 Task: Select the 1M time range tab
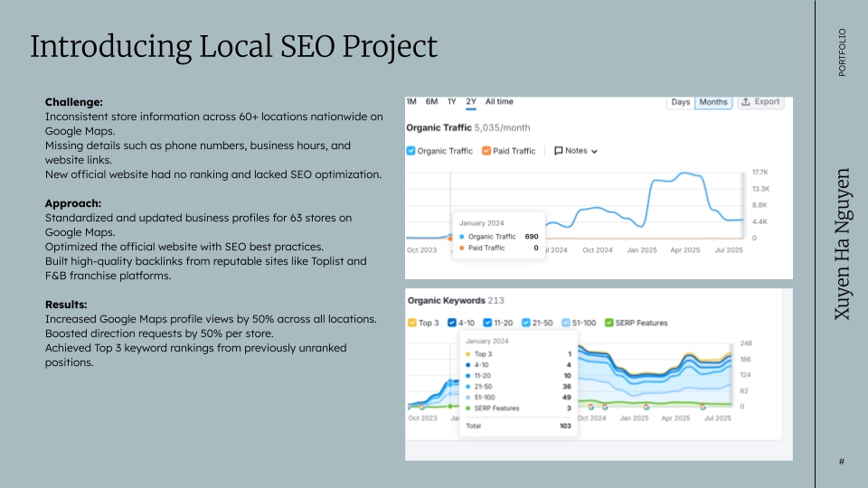coord(411,102)
